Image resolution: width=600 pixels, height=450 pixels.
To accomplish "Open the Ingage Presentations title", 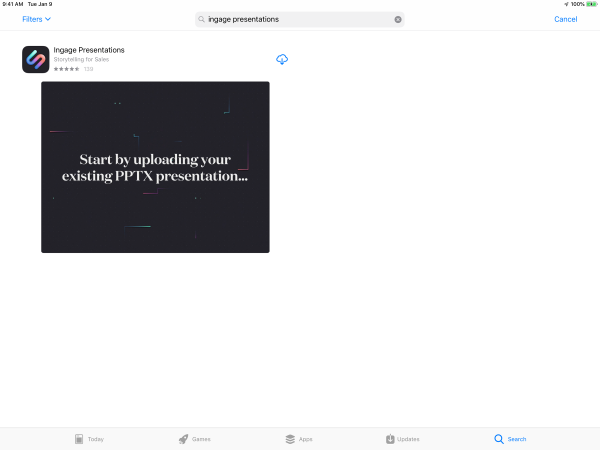I will tap(89, 50).
